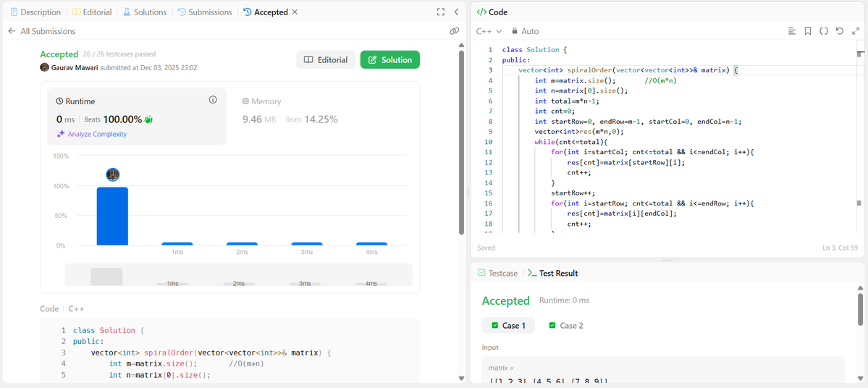Maximize the code editor panel
868x388 pixels.
pyautogui.click(x=856, y=32)
